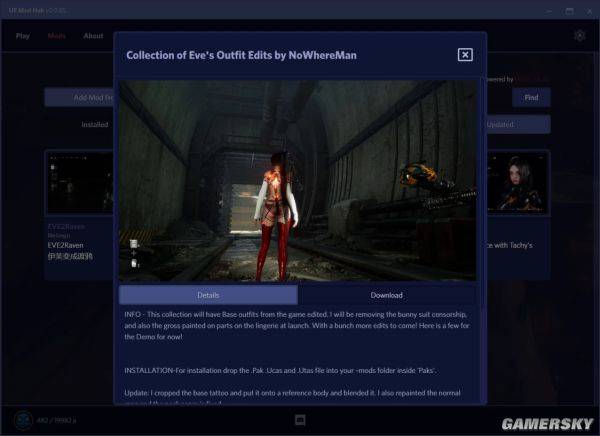Open settings with the gear icon
600x436 pixels.
pos(580,36)
